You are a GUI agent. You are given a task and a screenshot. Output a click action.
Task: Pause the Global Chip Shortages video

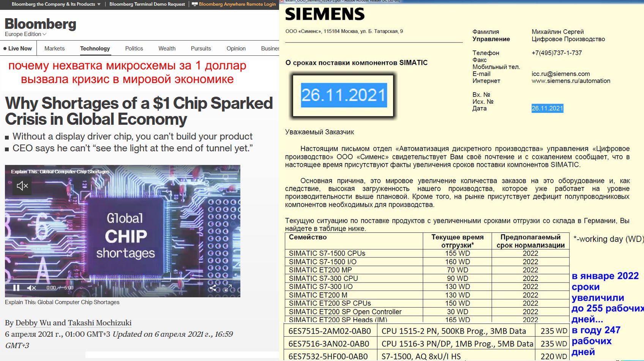[16, 288]
